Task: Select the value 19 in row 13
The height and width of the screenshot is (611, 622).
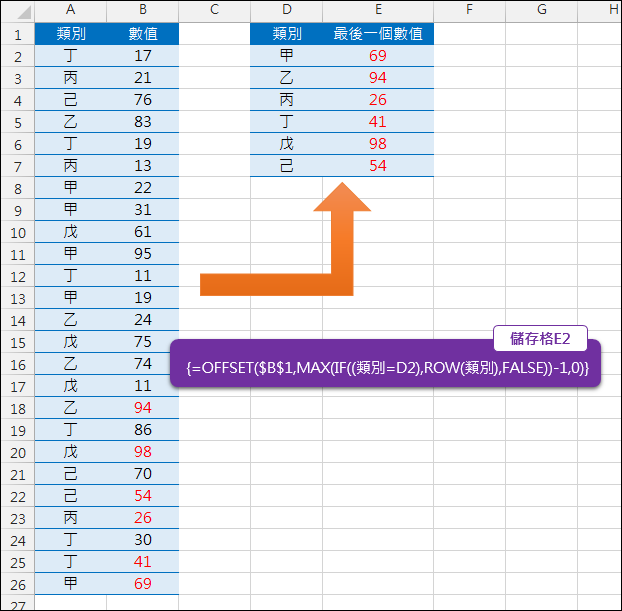Action: point(143,298)
